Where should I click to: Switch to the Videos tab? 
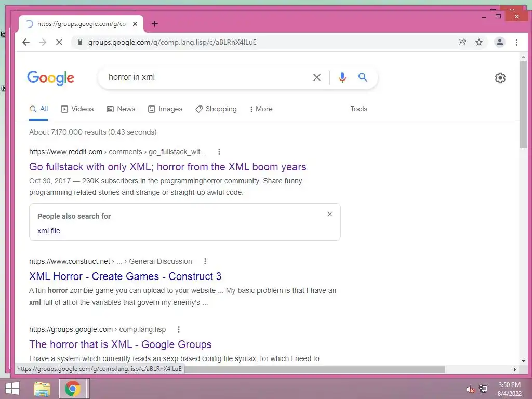coord(77,109)
